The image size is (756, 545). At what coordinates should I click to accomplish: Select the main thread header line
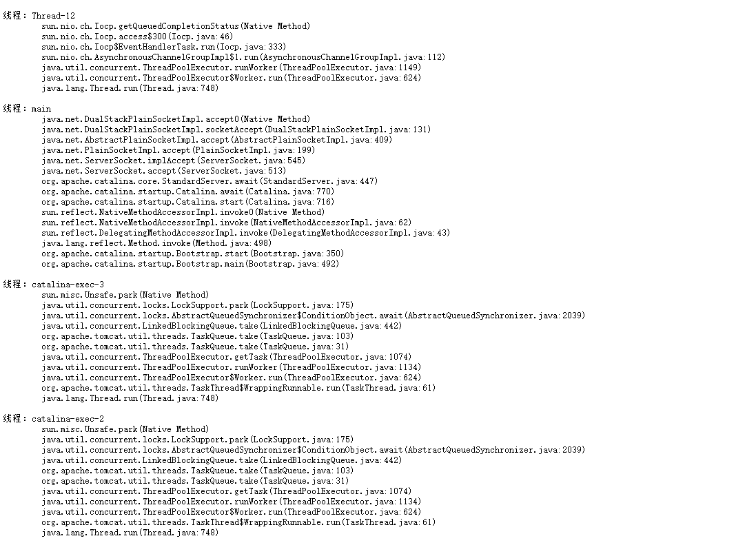(x=27, y=108)
